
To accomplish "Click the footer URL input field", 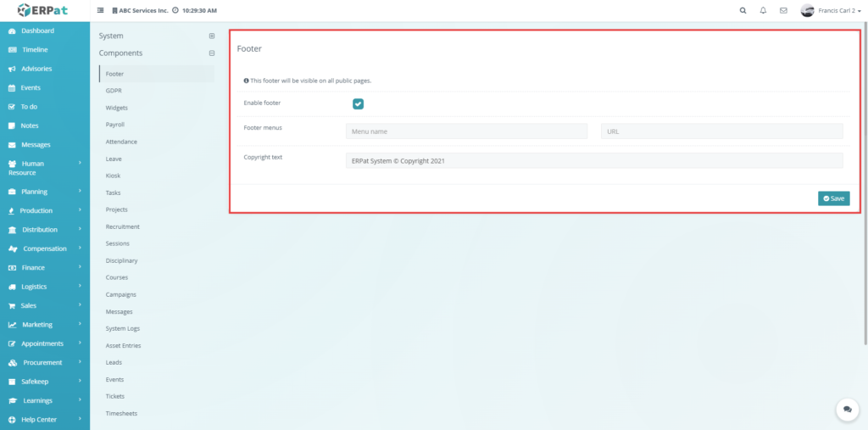I will 722,131.
